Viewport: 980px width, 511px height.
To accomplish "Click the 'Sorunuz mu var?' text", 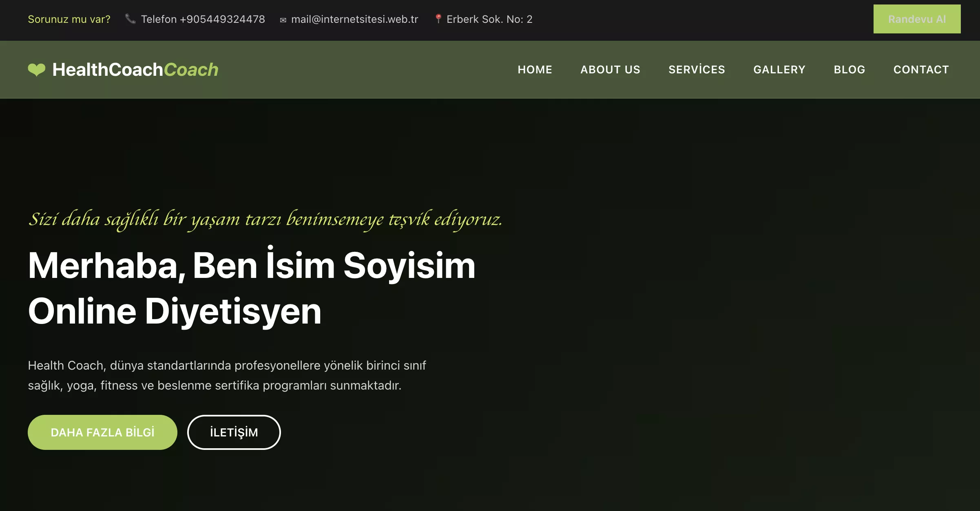I will click(x=69, y=19).
